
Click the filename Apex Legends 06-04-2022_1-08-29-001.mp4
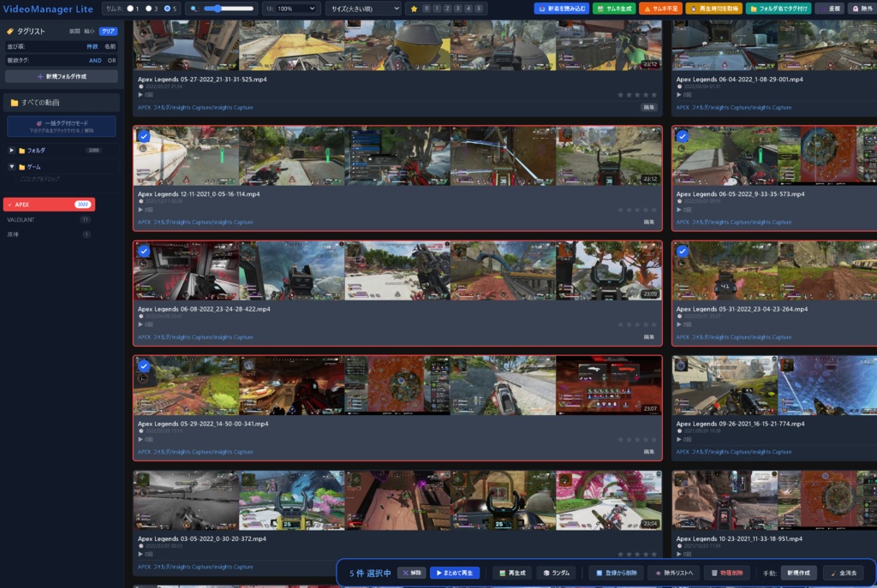click(x=739, y=80)
